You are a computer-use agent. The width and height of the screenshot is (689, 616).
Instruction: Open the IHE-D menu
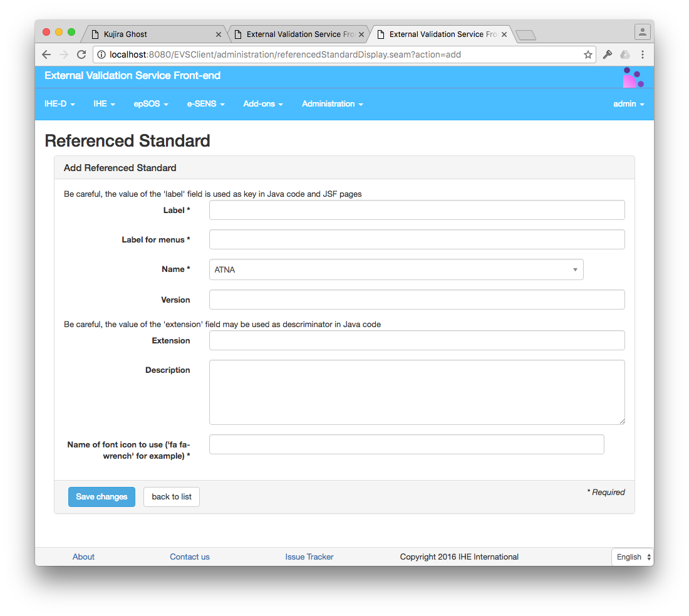(x=60, y=104)
